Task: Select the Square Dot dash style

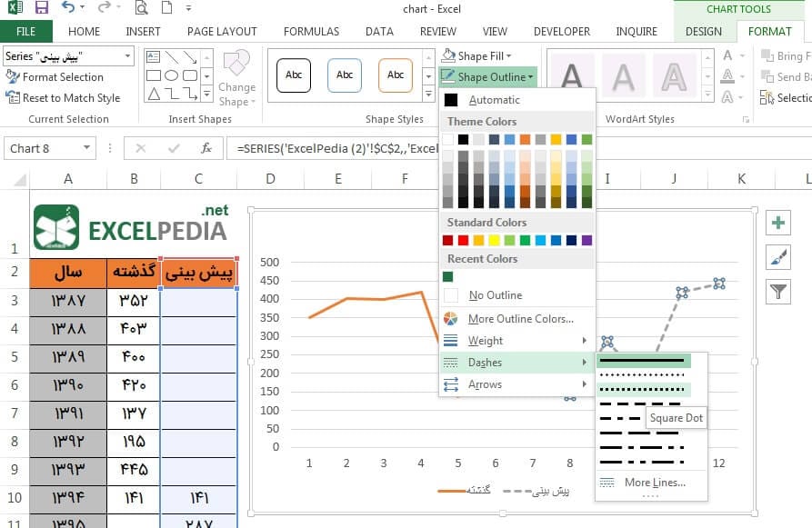Action: 643,389
